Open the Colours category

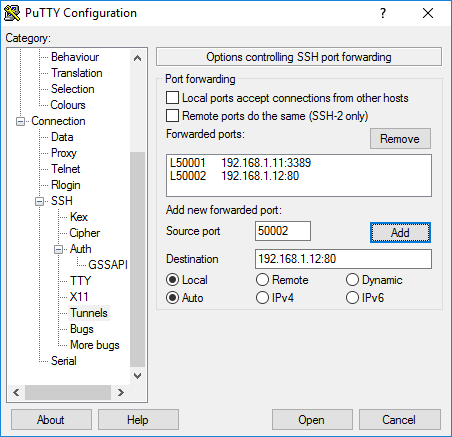point(68,105)
